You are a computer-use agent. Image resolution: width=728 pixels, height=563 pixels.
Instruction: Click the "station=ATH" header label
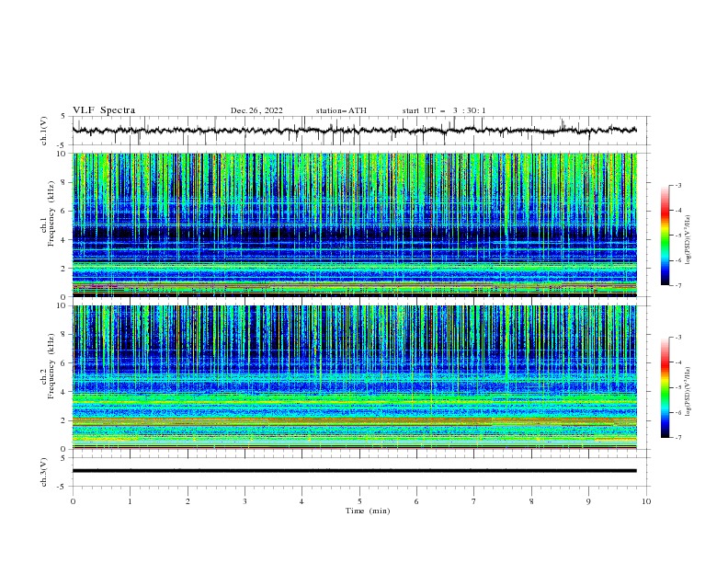[x=341, y=110]
